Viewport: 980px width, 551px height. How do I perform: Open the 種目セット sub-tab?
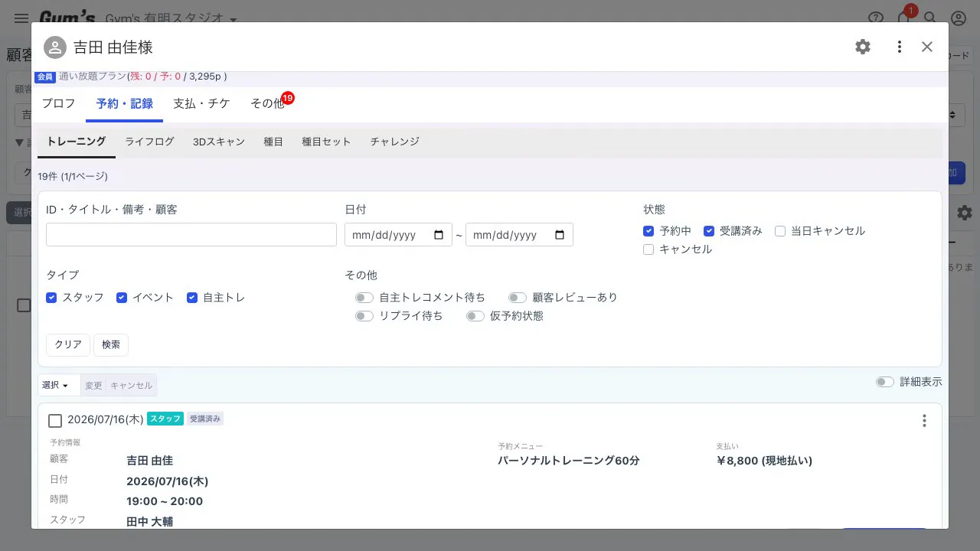tap(326, 142)
